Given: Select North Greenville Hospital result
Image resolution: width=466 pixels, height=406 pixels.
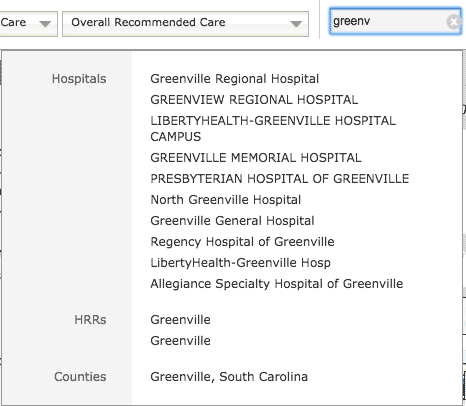Looking at the screenshot, I should pos(226,200).
